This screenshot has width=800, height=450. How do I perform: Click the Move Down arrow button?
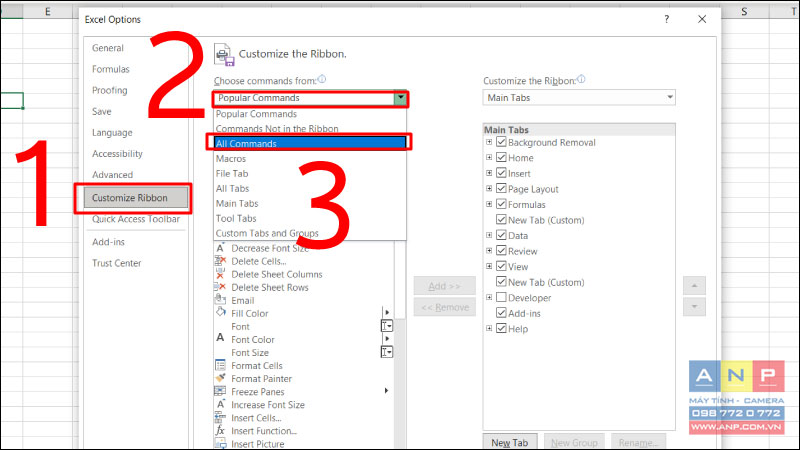click(x=694, y=307)
